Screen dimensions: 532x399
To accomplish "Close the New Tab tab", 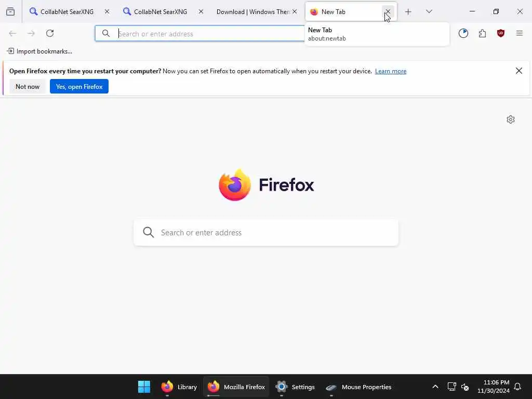I will point(388,12).
